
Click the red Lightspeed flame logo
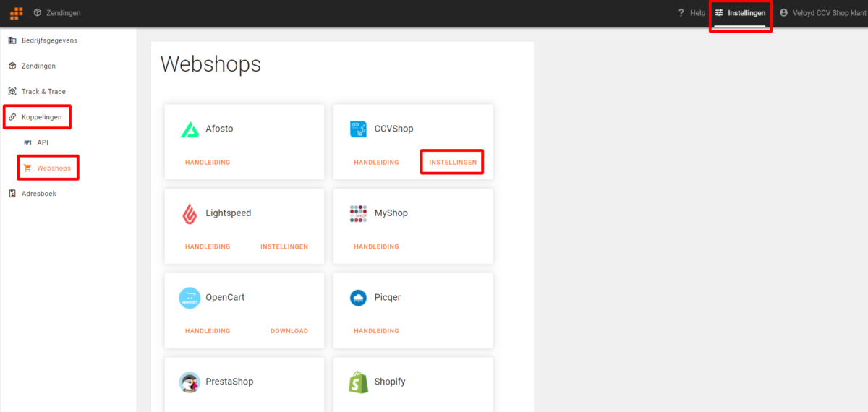tap(190, 214)
